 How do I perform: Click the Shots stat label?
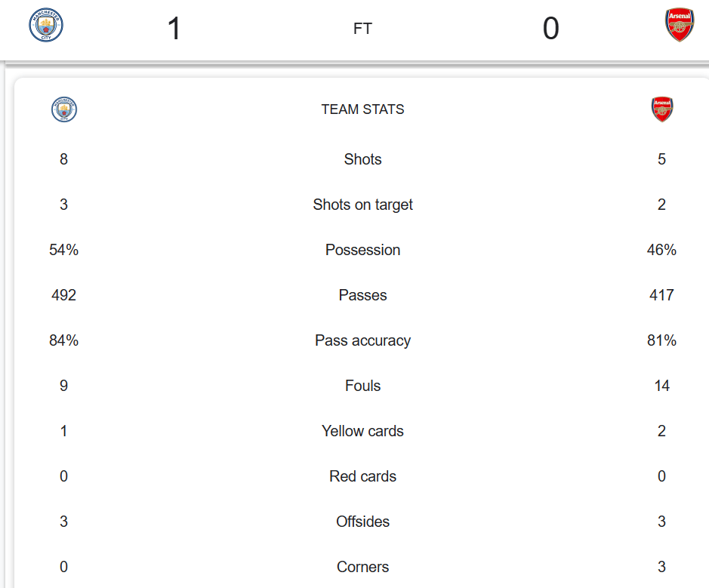362,159
